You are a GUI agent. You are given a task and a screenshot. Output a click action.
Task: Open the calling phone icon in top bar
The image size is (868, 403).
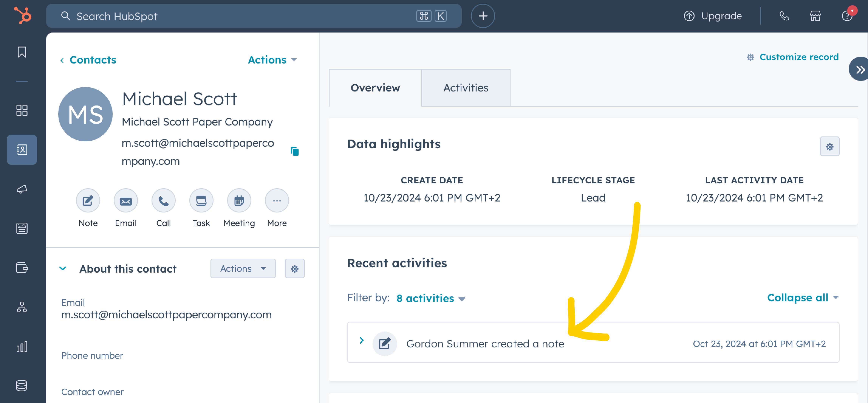pyautogui.click(x=784, y=16)
